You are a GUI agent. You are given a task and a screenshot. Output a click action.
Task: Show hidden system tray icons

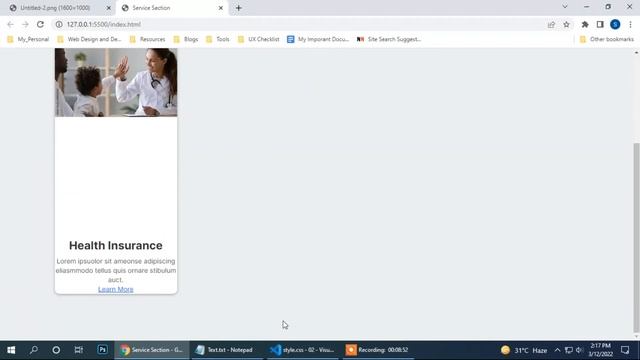coord(557,350)
